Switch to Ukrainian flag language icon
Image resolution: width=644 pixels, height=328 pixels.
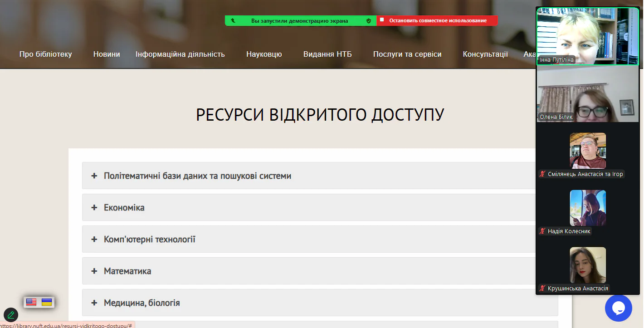pyautogui.click(x=47, y=302)
